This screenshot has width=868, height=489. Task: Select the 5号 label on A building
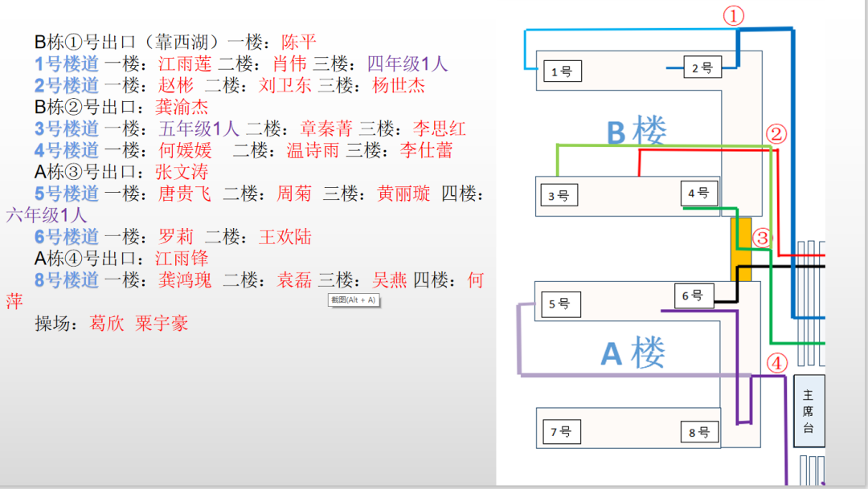(559, 304)
